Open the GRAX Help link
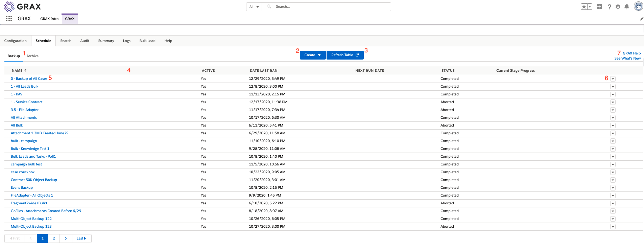This screenshot has height=250, width=644. coord(632,53)
